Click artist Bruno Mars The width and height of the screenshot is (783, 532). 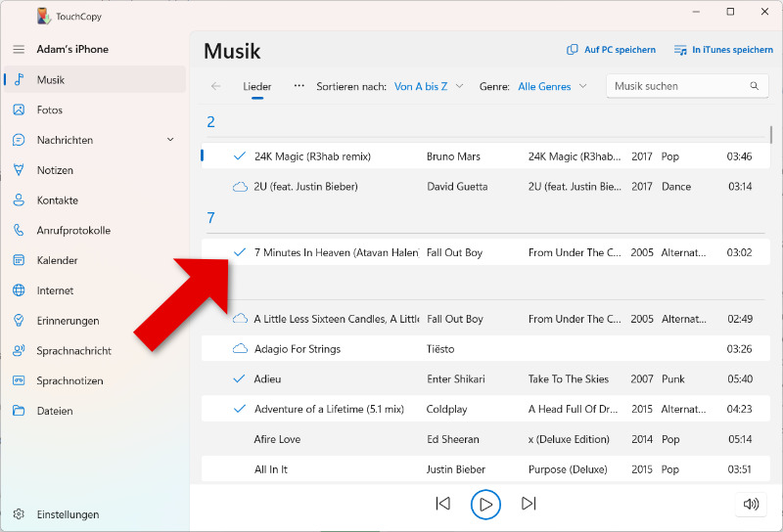click(x=453, y=156)
